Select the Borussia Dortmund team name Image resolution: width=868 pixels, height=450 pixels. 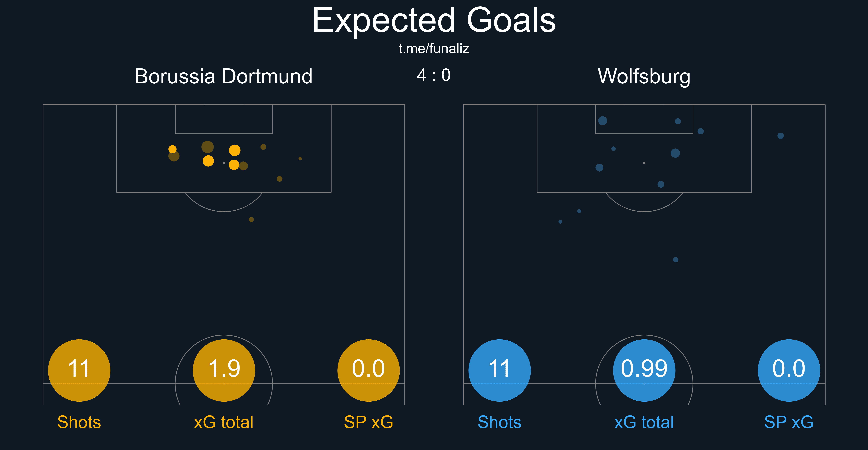click(223, 76)
